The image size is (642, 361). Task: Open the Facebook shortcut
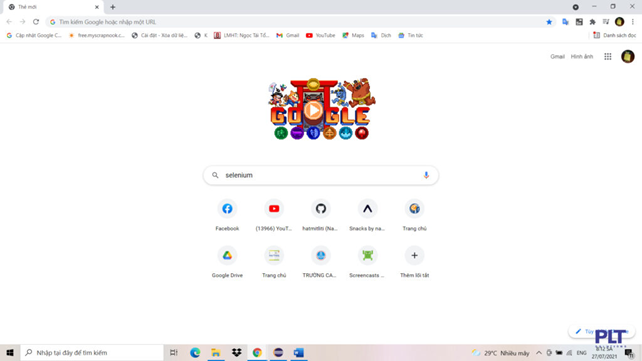pos(227,215)
